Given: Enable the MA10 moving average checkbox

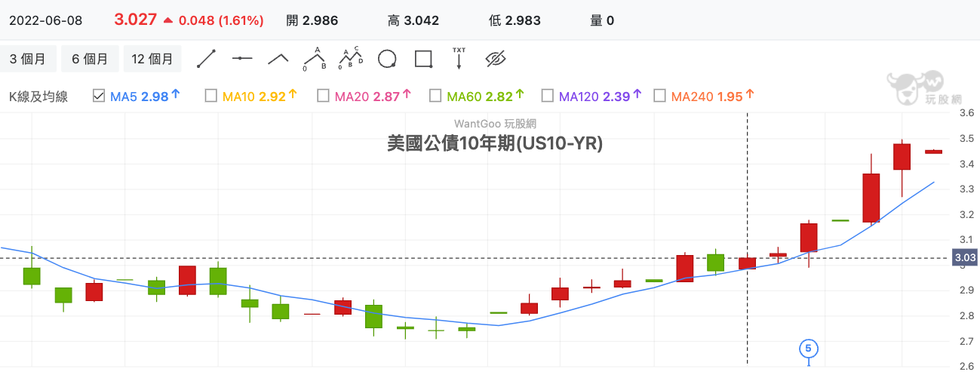Looking at the screenshot, I should (210, 96).
